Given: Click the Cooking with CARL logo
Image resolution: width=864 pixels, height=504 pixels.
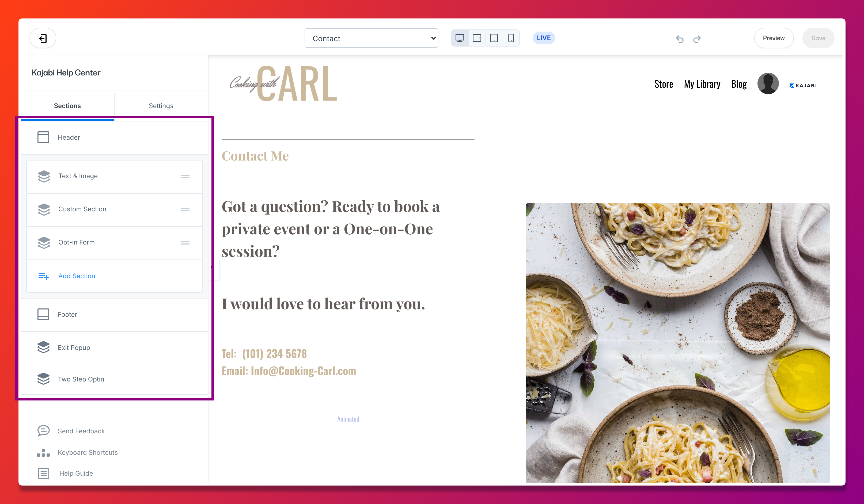Looking at the screenshot, I should (283, 84).
